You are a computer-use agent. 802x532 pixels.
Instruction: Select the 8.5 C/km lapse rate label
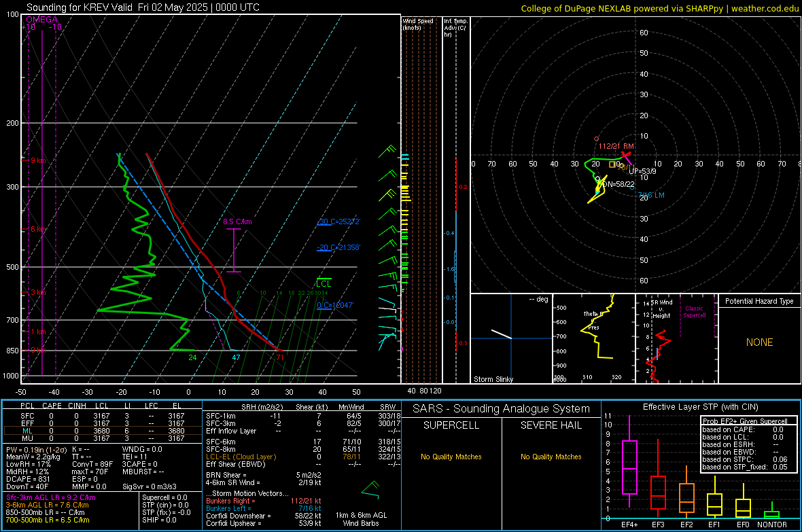[x=237, y=221]
